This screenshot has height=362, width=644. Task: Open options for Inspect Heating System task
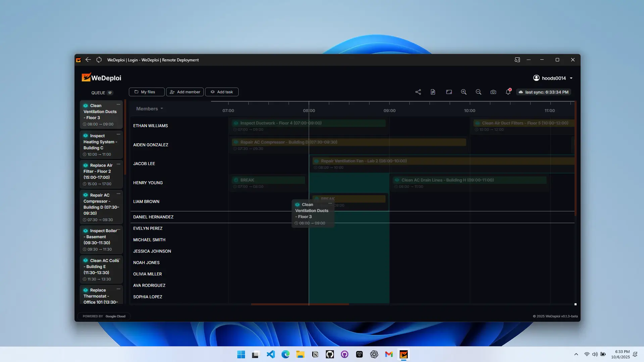pos(118,135)
